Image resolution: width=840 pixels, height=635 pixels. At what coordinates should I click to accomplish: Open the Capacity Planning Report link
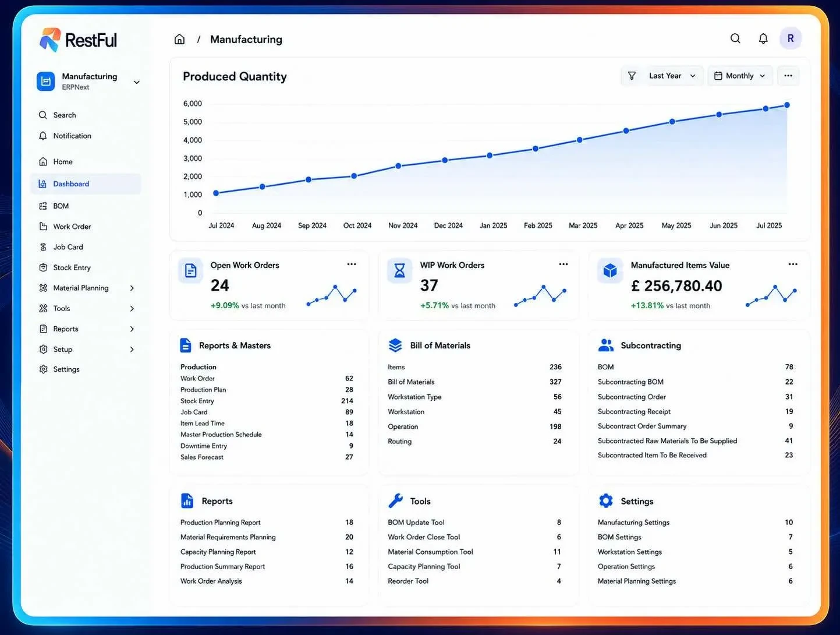click(218, 552)
